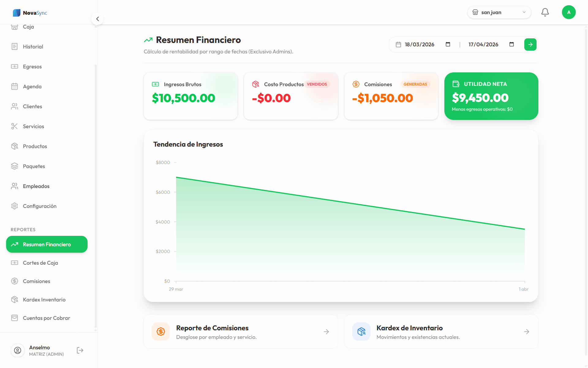Click the GENERADAS badge
This screenshot has height=368, width=588.
[415, 84]
